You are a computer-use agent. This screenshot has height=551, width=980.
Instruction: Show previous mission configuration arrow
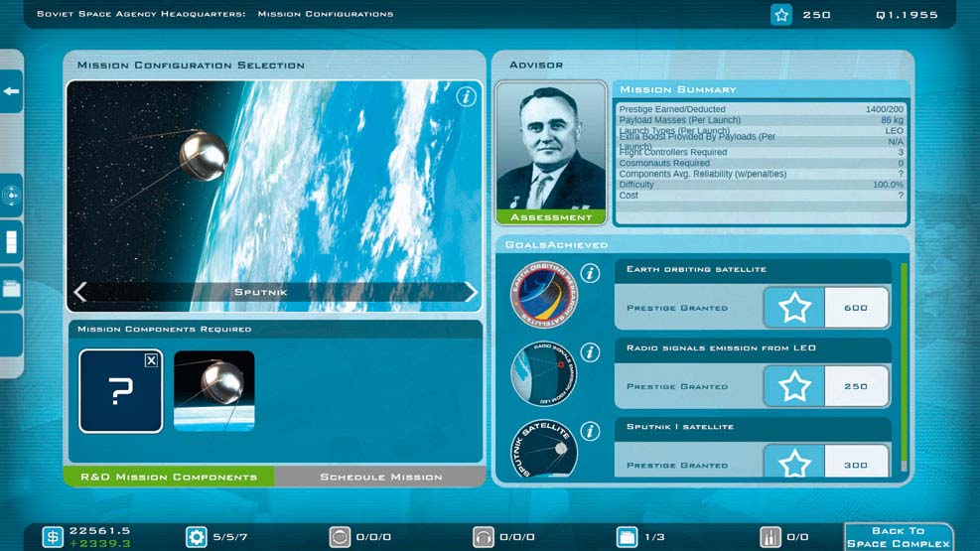(80, 292)
